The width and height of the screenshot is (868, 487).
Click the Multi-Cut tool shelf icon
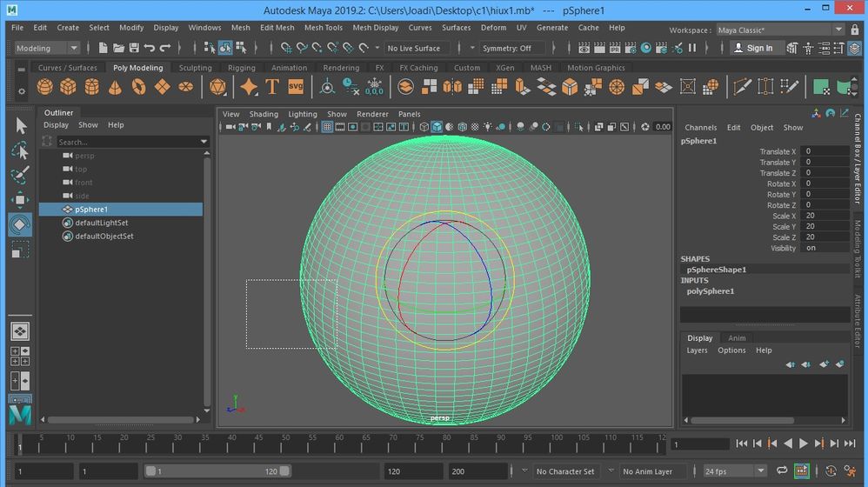coord(742,87)
